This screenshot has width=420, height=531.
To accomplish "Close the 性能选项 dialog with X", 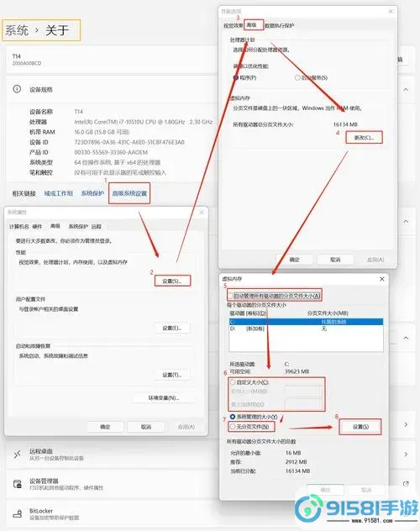I will click(391, 11).
